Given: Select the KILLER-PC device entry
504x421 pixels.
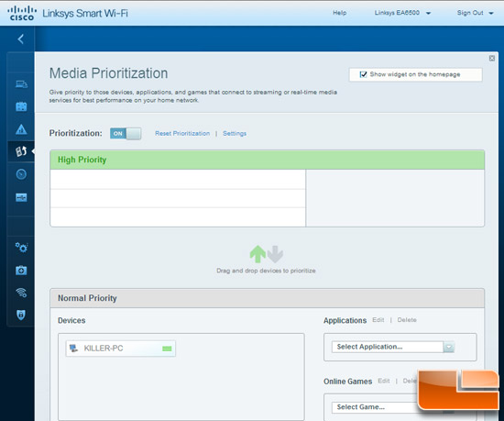Looking at the screenshot, I should (x=121, y=349).
